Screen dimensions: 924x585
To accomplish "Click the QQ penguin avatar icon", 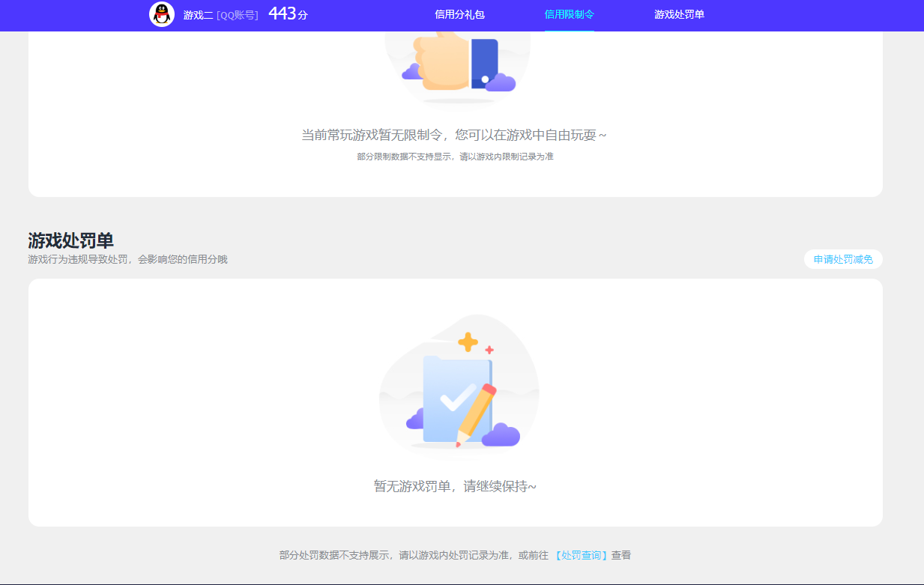I will click(x=163, y=14).
